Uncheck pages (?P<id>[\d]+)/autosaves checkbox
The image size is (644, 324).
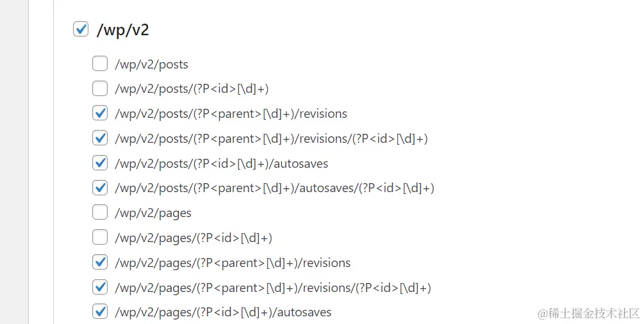click(x=100, y=312)
